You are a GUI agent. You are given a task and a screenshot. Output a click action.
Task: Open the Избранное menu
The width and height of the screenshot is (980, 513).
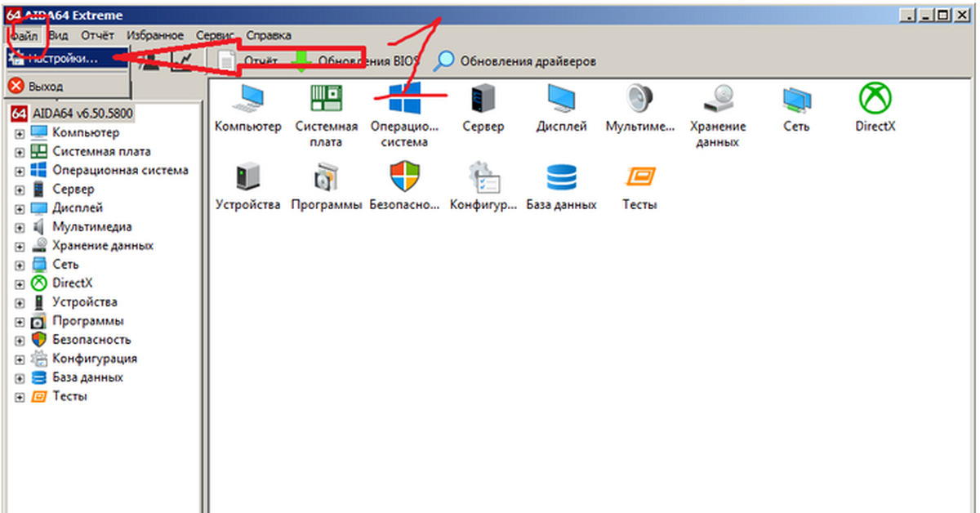[156, 36]
